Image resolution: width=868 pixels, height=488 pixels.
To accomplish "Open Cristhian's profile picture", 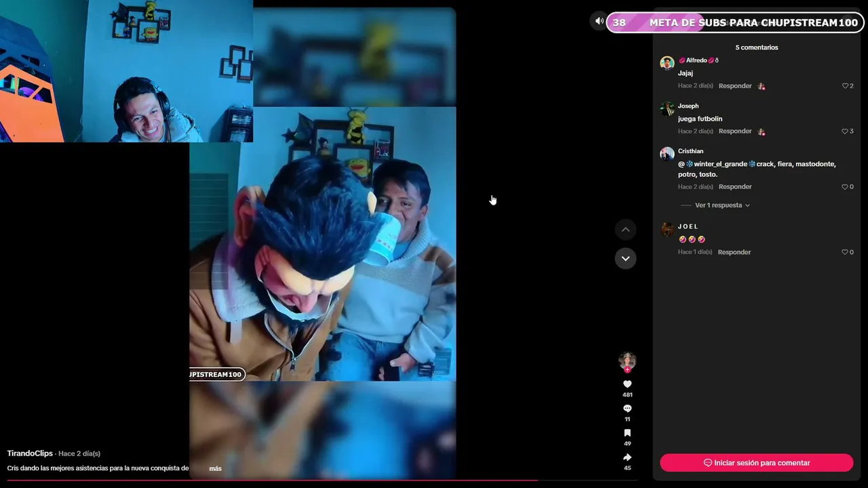I will pos(667,154).
